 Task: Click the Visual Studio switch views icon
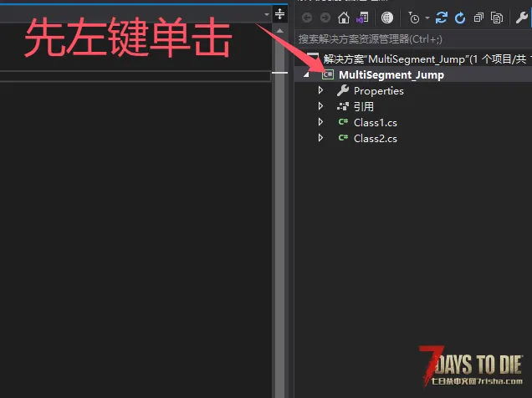pyautogui.click(x=362, y=18)
